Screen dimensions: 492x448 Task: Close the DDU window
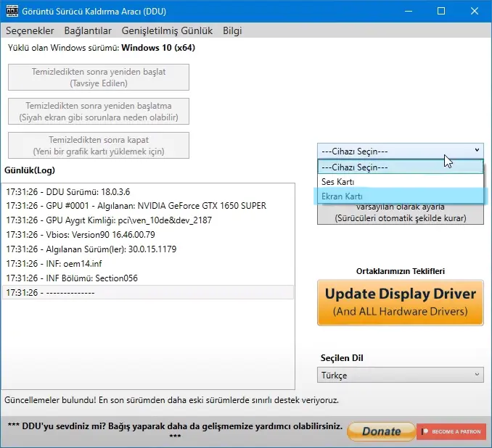tap(475, 12)
